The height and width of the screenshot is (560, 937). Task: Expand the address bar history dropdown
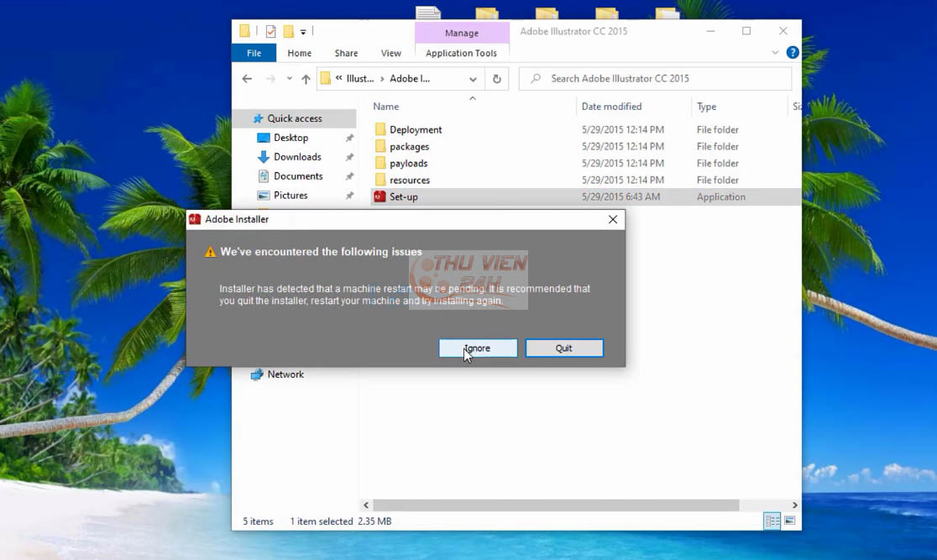tap(473, 79)
